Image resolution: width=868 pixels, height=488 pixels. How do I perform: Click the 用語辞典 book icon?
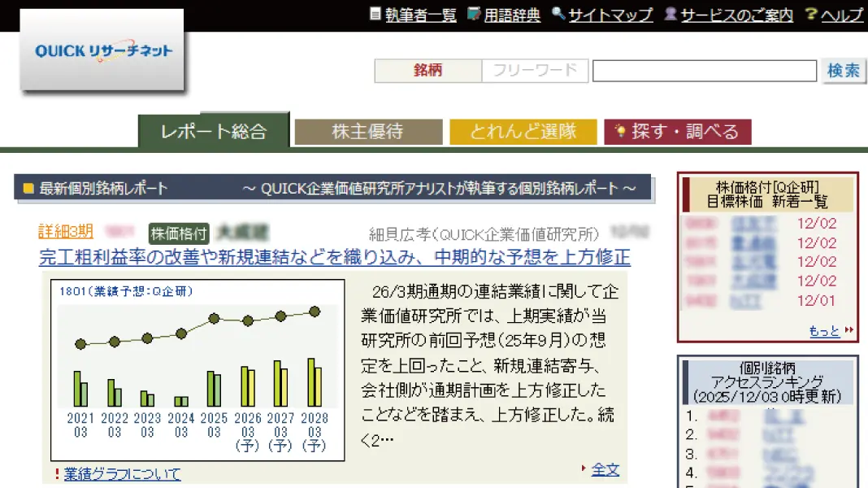[x=473, y=14]
